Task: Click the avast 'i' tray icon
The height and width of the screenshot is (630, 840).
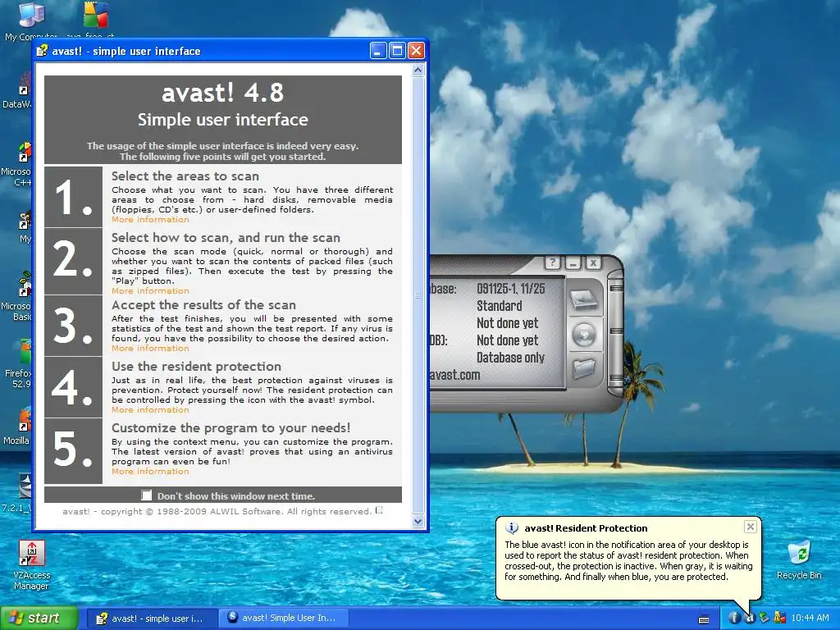Action: point(734,618)
